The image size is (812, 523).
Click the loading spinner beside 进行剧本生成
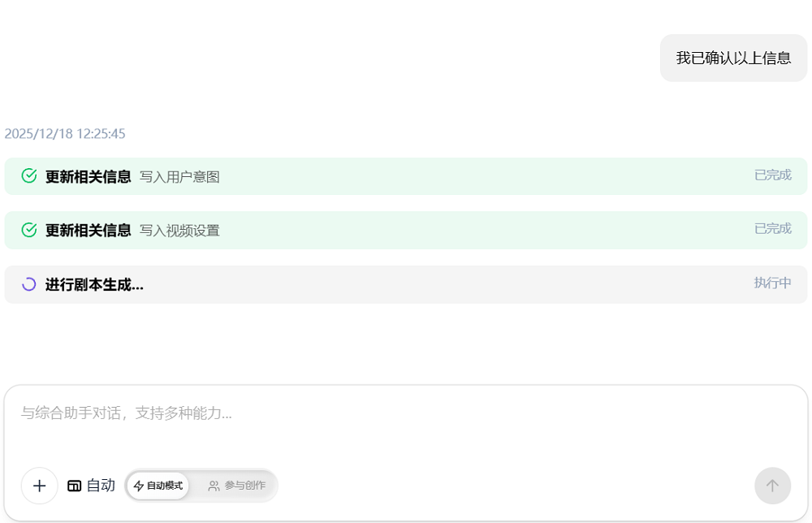tap(29, 284)
